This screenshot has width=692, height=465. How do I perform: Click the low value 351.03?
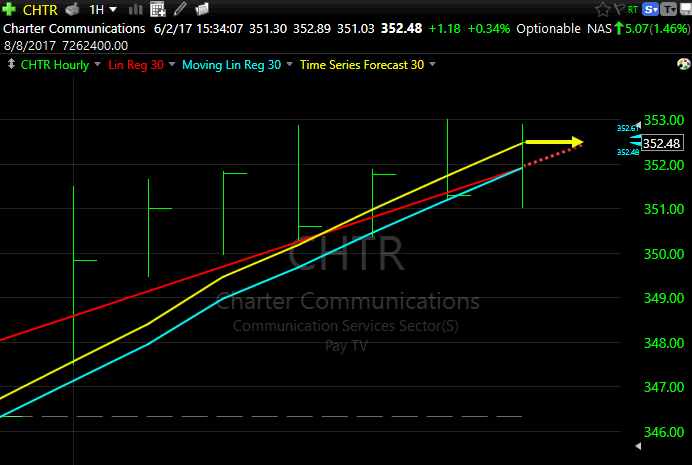tap(356, 29)
